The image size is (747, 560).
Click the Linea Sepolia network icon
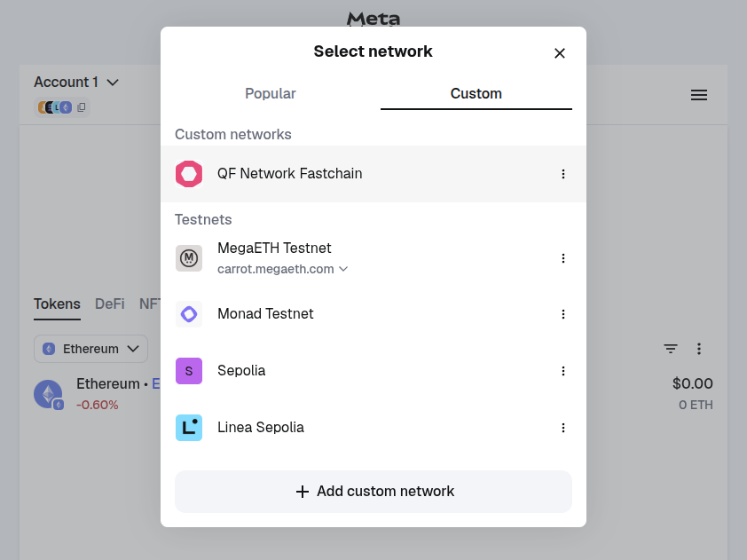pyautogui.click(x=189, y=428)
